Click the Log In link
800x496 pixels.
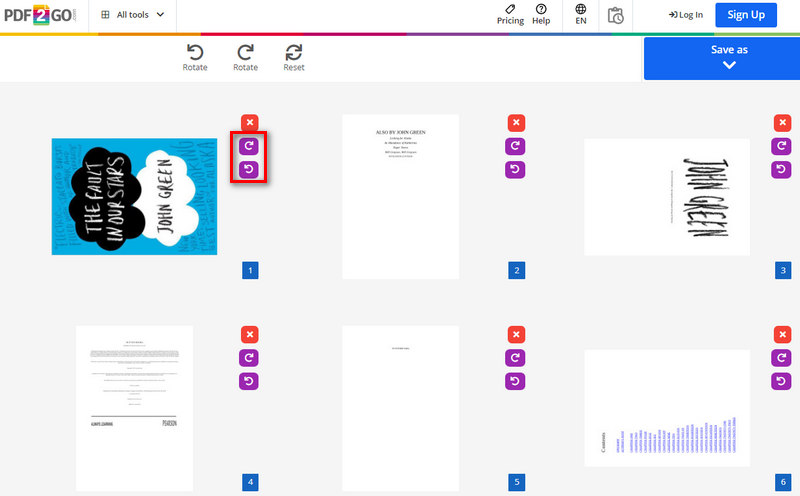pyautogui.click(x=686, y=15)
